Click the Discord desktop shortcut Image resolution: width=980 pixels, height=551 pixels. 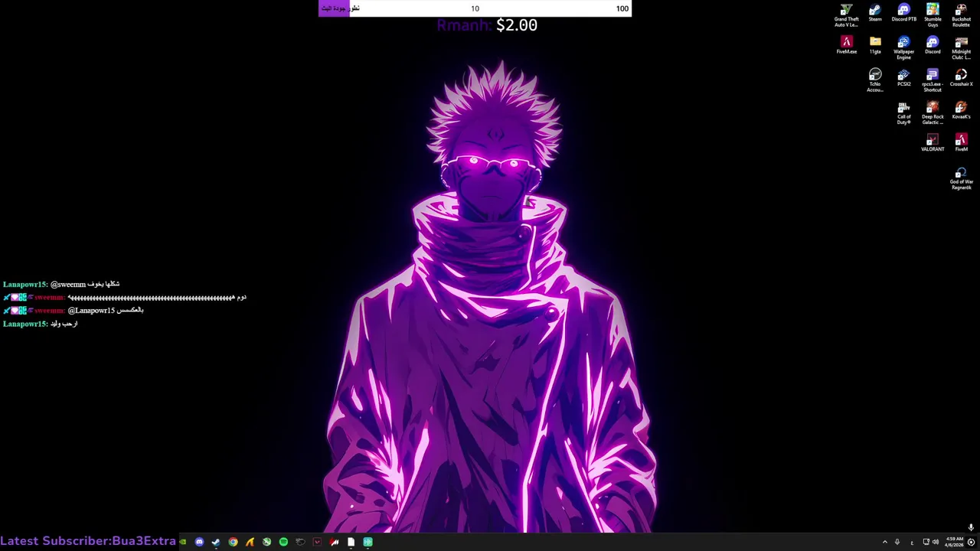point(933,45)
